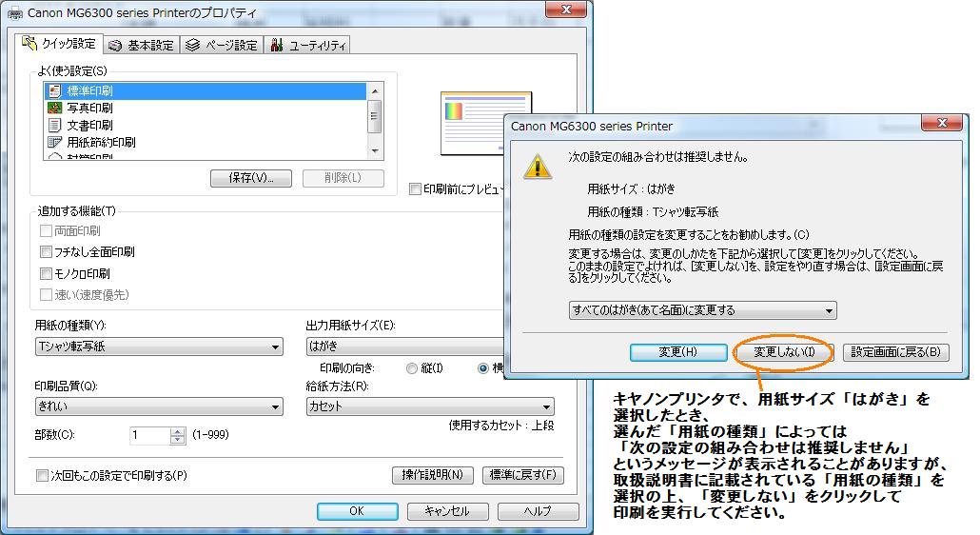This screenshot has height=535, width=980.
Task: Select 写真印刷 preset
Action: click(x=205, y=108)
